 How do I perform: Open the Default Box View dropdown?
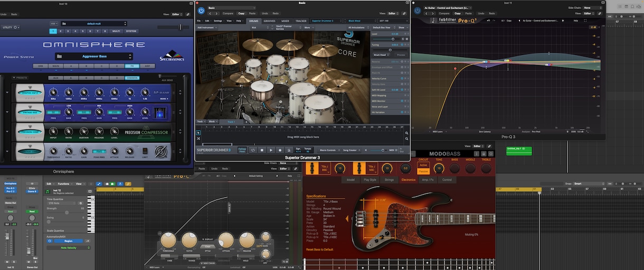384,27
